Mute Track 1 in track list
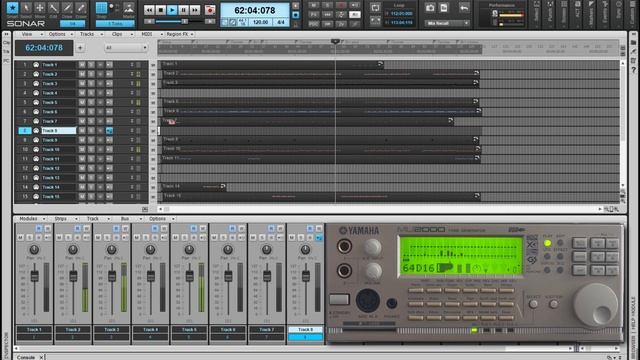Screen dimensions: 640x360 (x=82, y=65)
